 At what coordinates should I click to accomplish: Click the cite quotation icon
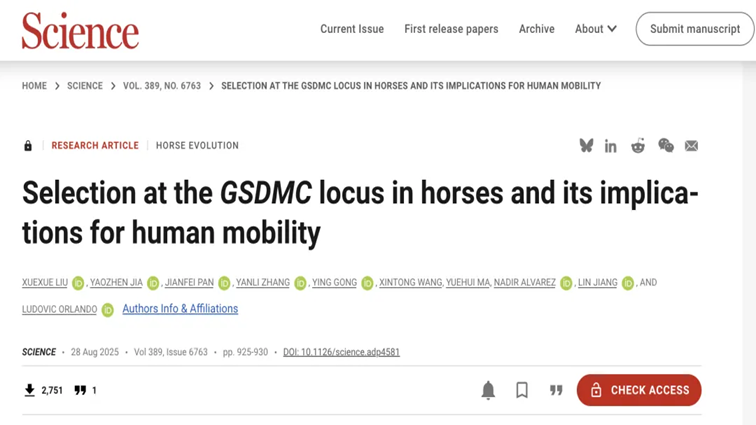pyautogui.click(x=556, y=390)
